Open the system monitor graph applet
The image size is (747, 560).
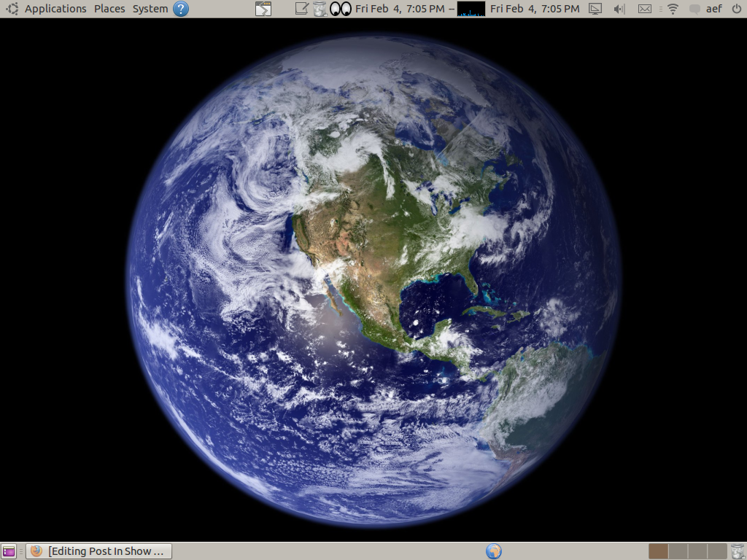click(471, 9)
